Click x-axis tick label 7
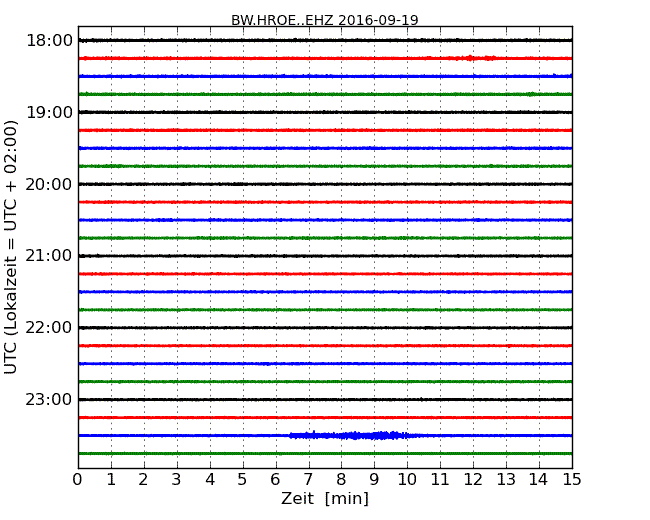The width and height of the screenshot is (650, 520). [x=308, y=480]
